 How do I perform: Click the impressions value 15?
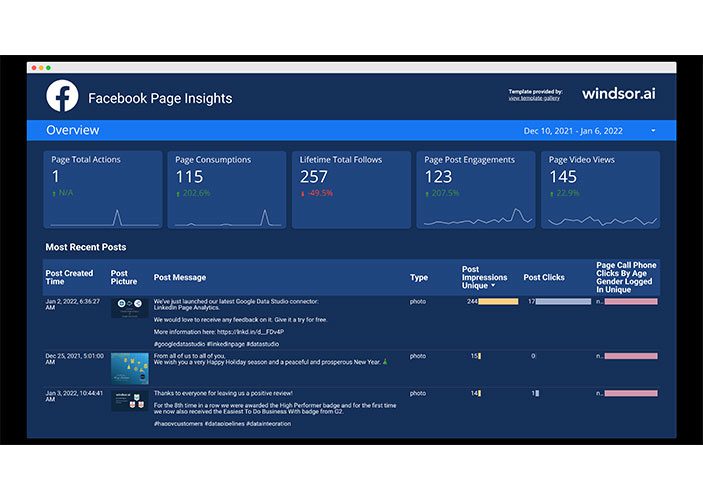[x=474, y=356]
